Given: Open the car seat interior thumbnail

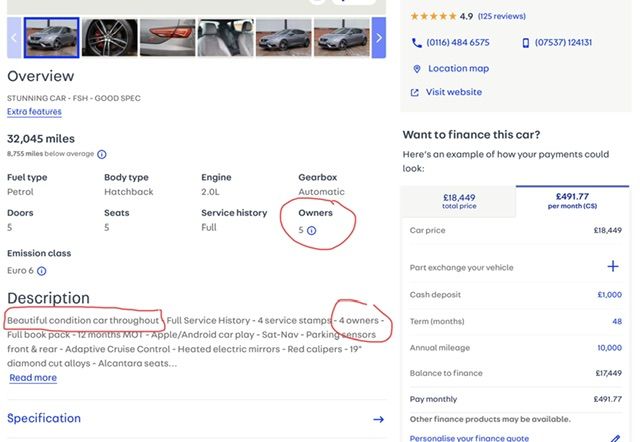Looking at the screenshot, I should [x=225, y=38].
